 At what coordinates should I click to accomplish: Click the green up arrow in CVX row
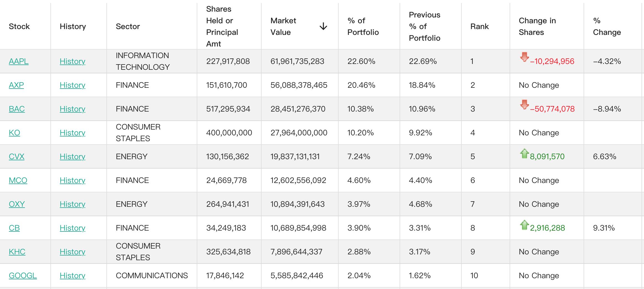[x=524, y=153]
